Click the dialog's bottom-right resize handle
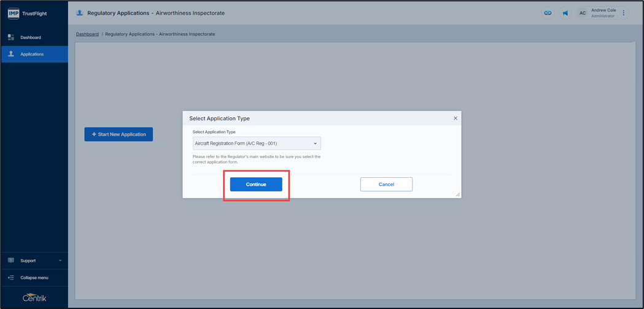 (x=457, y=194)
